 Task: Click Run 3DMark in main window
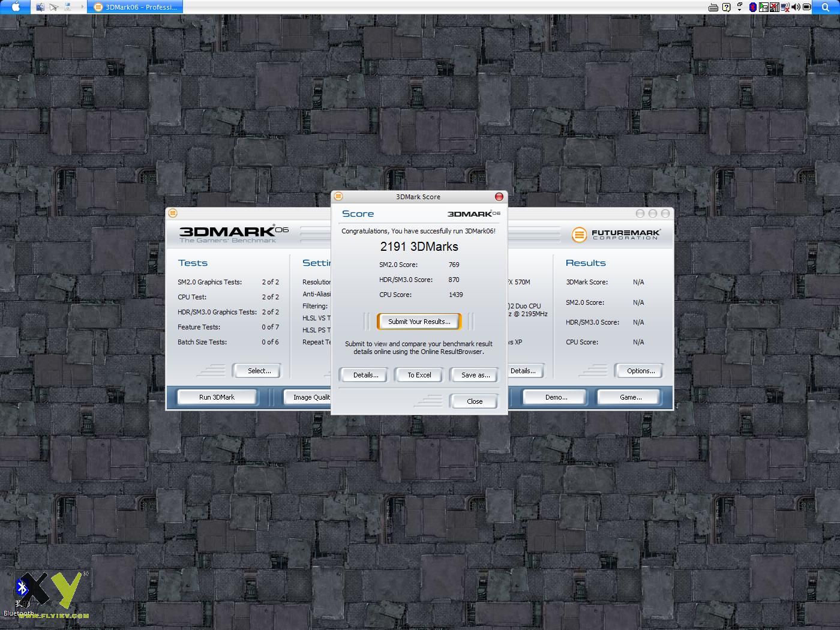(x=217, y=397)
